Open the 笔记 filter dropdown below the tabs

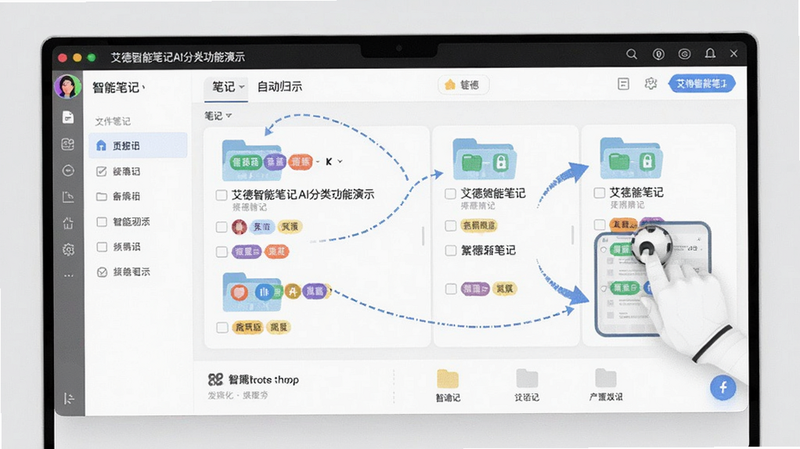click(218, 116)
